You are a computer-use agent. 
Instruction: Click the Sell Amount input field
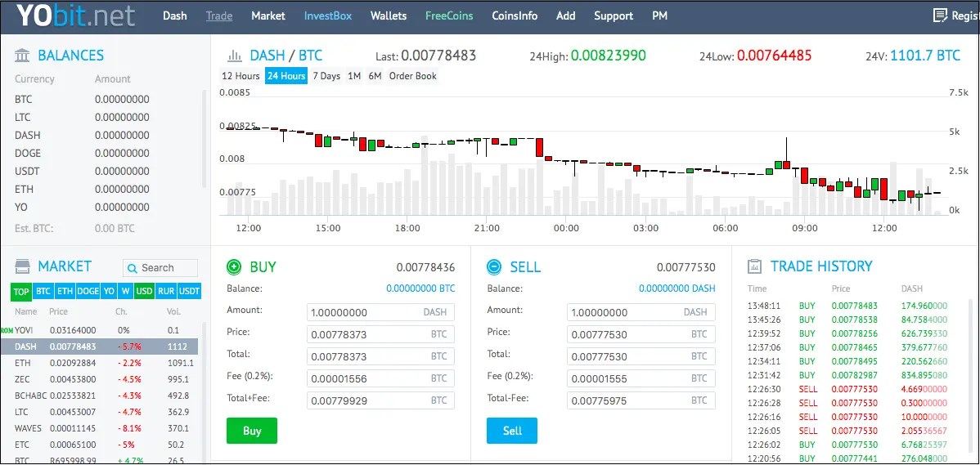point(641,312)
